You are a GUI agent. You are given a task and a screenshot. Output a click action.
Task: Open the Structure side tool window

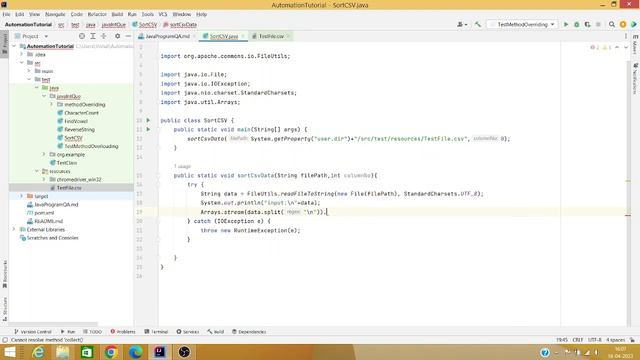pos(5,309)
